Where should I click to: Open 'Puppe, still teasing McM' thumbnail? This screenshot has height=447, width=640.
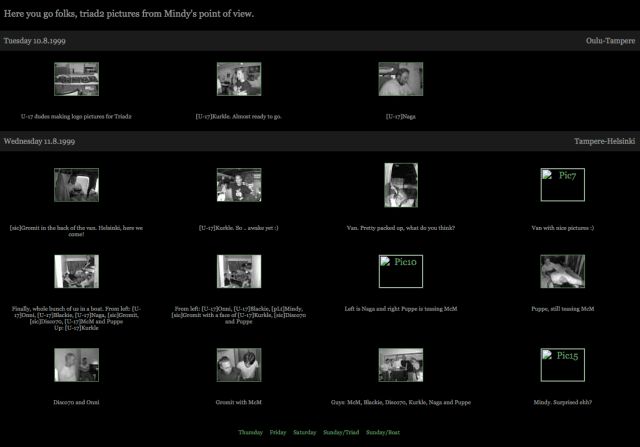click(x=562, y=271)
